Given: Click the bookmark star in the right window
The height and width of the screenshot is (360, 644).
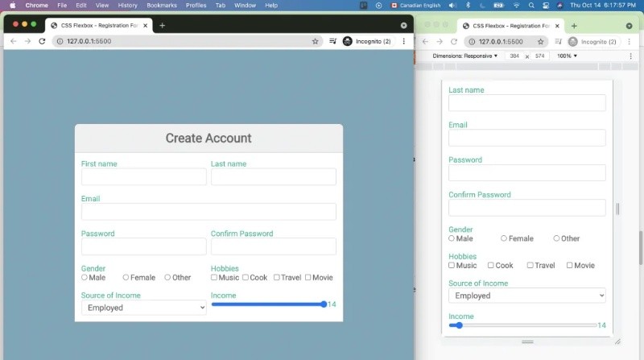Looking at the screenshot, I should coord(540,42).
